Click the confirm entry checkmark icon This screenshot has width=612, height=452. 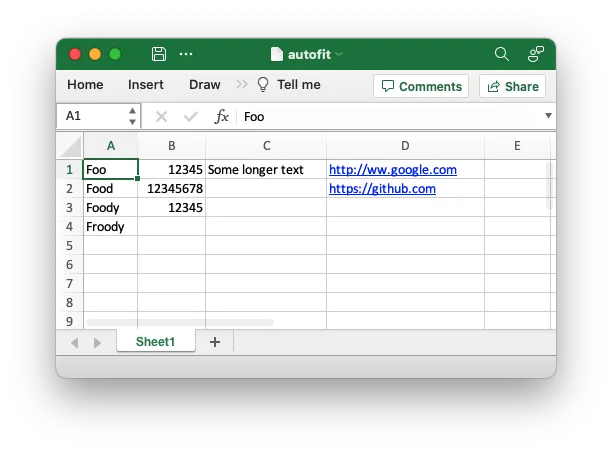[191, 116]
